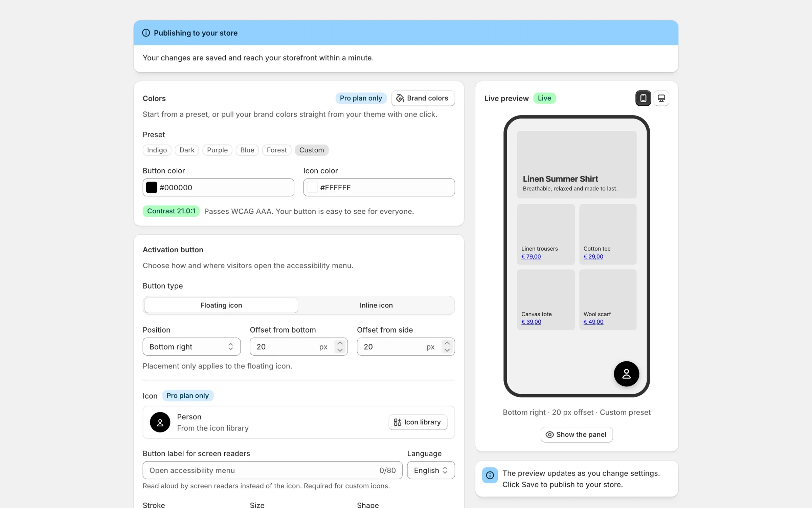Select the Dark preset
The image size is (812, 508).
pyautogui.click(x=187, y=150)
